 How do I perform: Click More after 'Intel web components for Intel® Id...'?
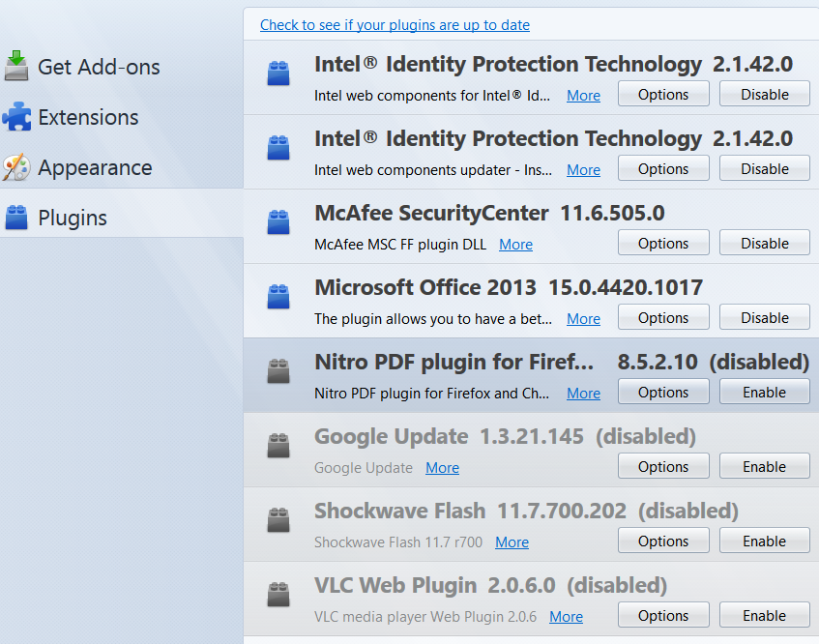point(583,96)
